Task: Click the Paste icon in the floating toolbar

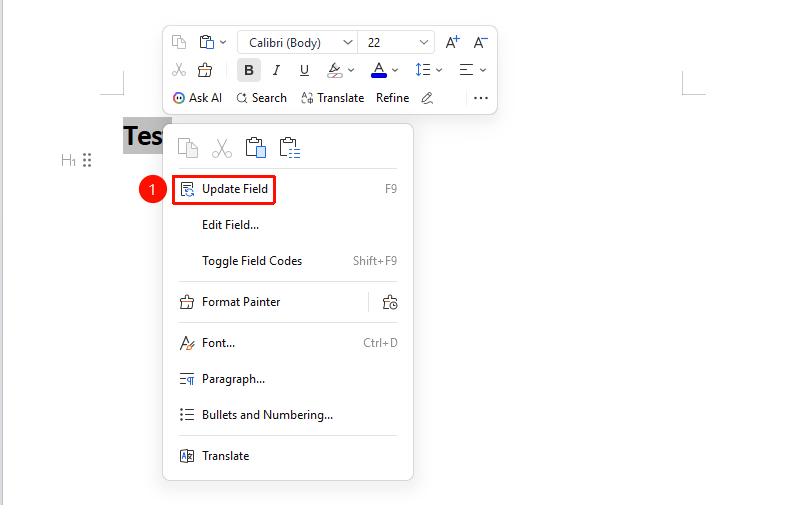Action: click(x=207, y=42)
